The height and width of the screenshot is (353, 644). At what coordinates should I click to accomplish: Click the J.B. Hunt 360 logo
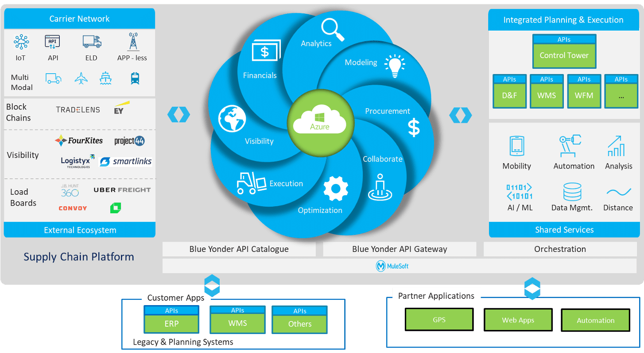[x=70, y=191]
